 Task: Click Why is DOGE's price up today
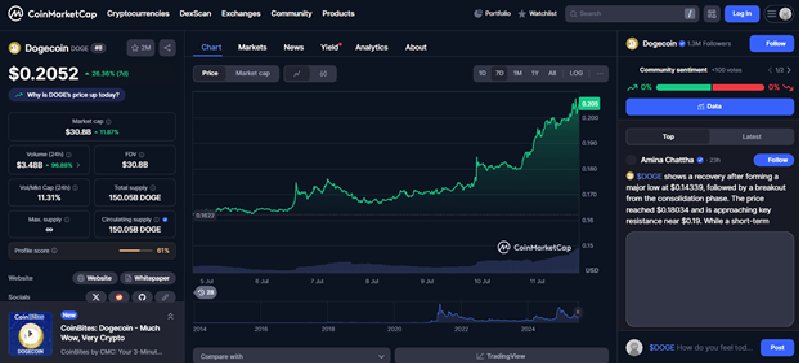coord(67,95)
